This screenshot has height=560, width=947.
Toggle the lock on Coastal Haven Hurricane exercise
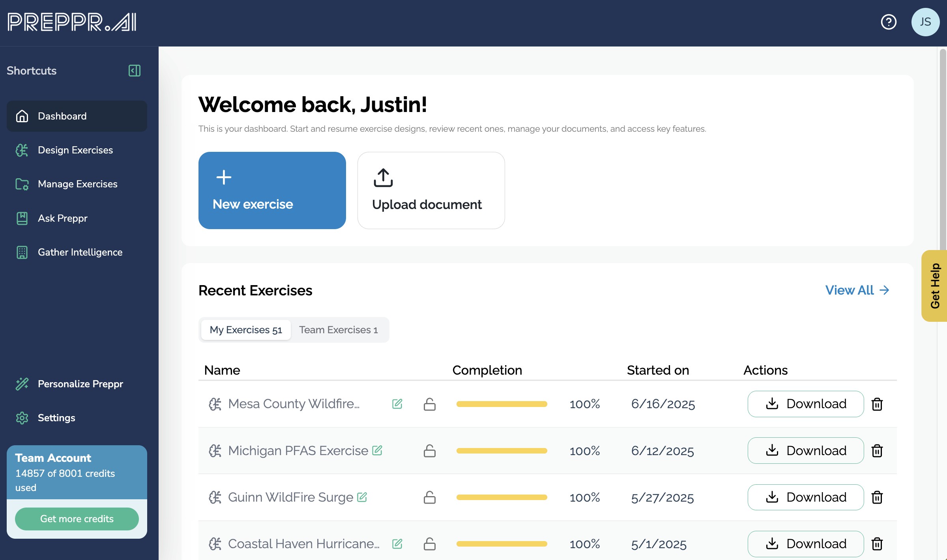pos(429,544)
